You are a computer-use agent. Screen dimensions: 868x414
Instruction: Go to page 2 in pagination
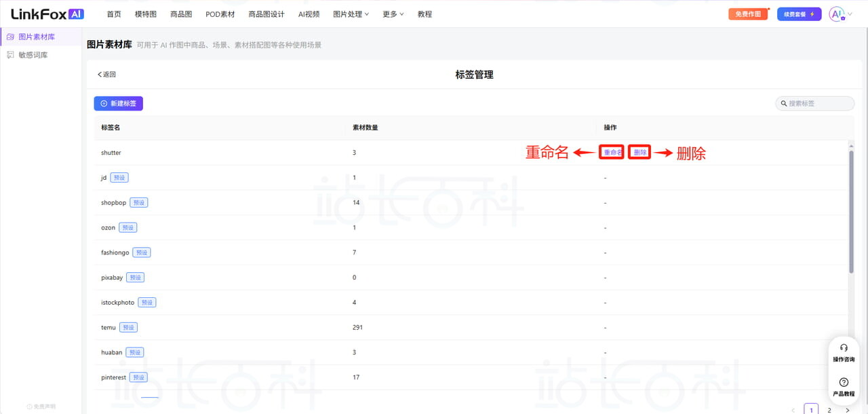click(x=829, y=410)
